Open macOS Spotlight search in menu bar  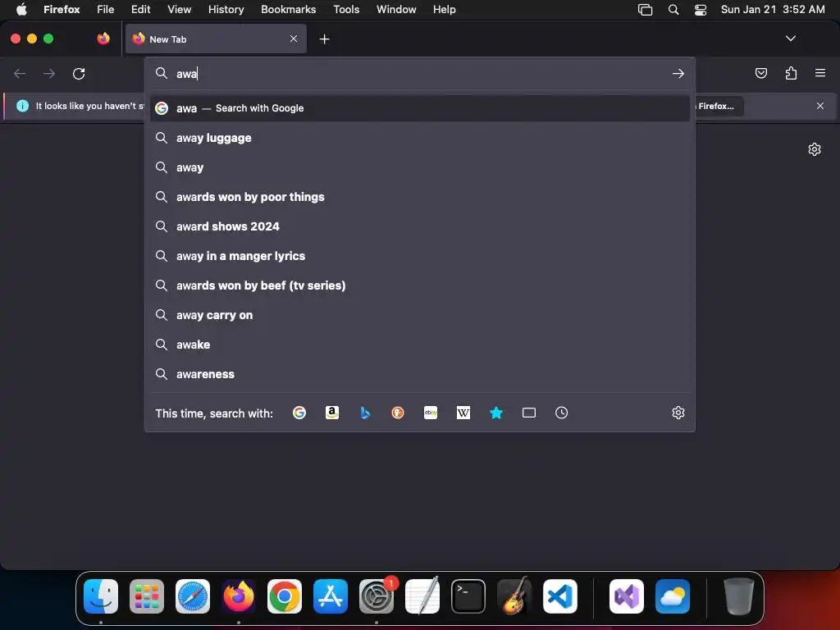tap(673, 10)
